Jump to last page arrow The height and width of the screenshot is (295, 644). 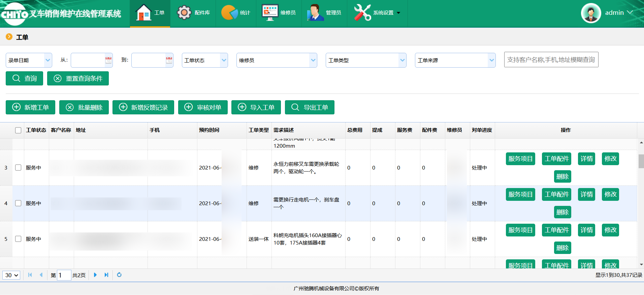(x=106, y=275)
